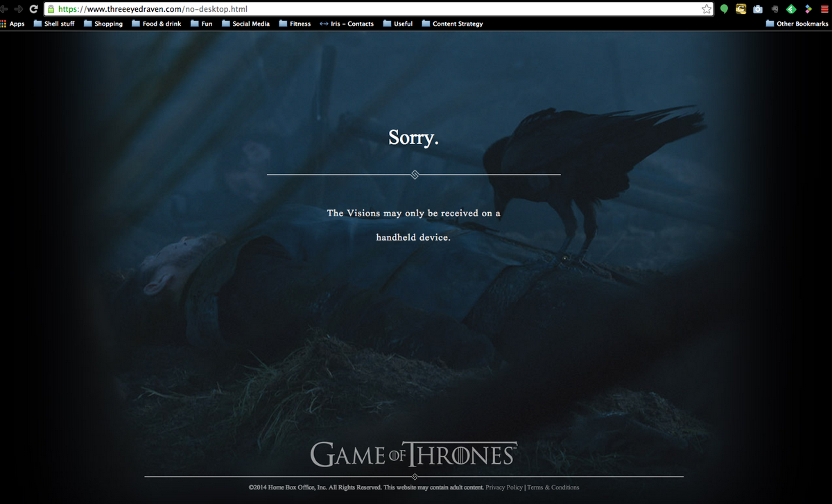Click the gold G extension icon
Viewport: 832px width, 504px height.
(x=740, y=9)
